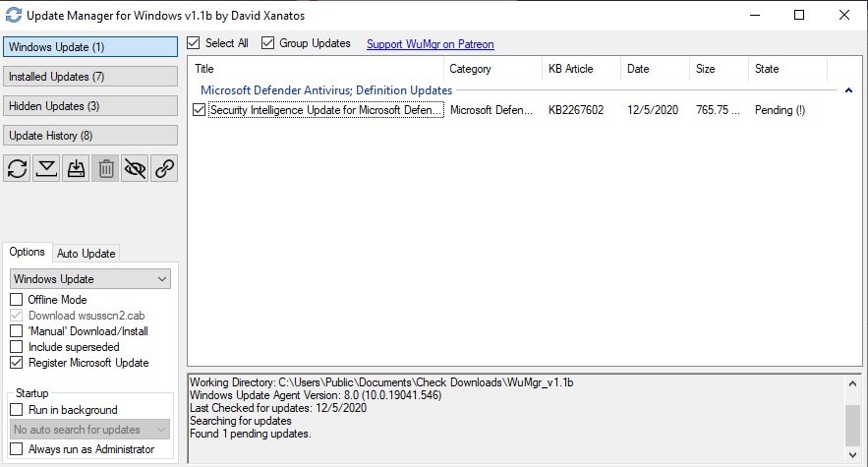Screen dimensions: 868x467
Task: Enable 'Manual' Download/Install checkbox
Action: coord(17,331)
